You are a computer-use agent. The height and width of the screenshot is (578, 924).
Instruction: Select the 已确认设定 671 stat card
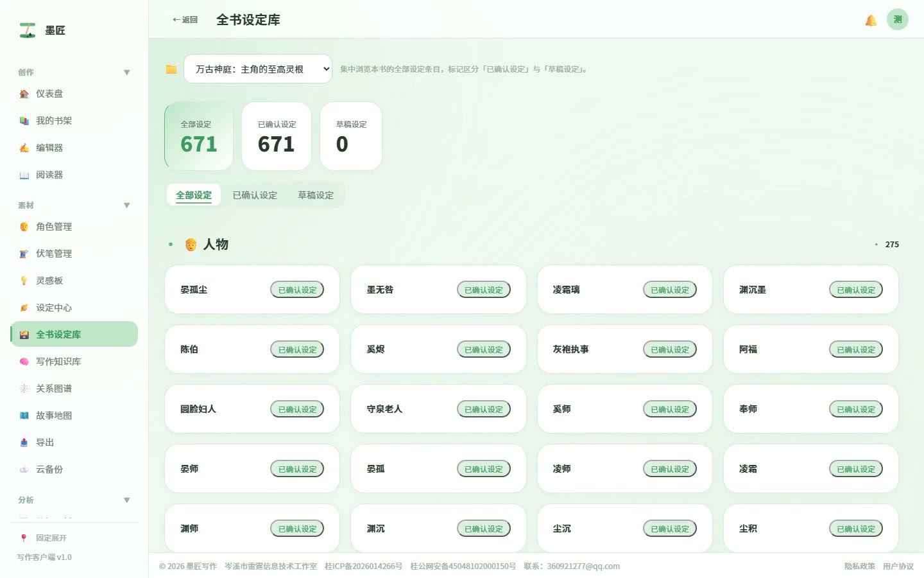277,136
